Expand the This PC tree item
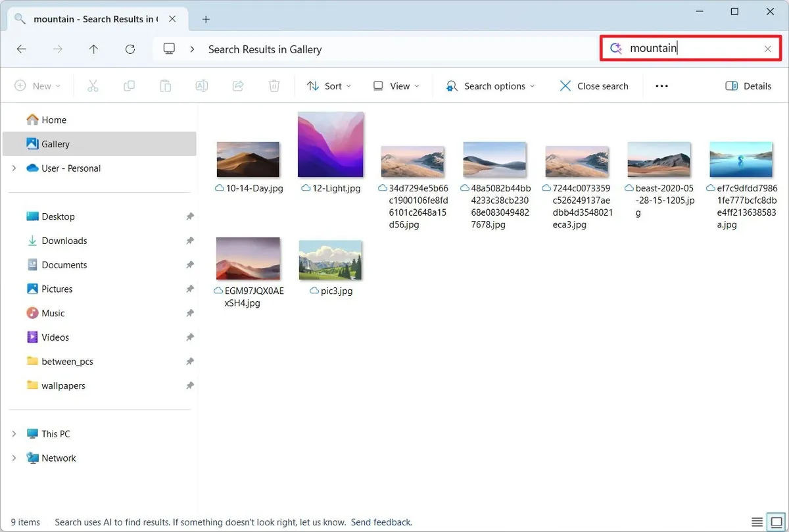This screenshot has height=532, width=789. [x=14, y=433]
